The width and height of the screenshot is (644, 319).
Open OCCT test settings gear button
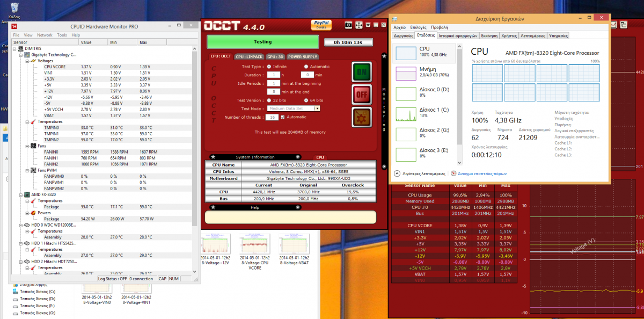pos(361,117)
